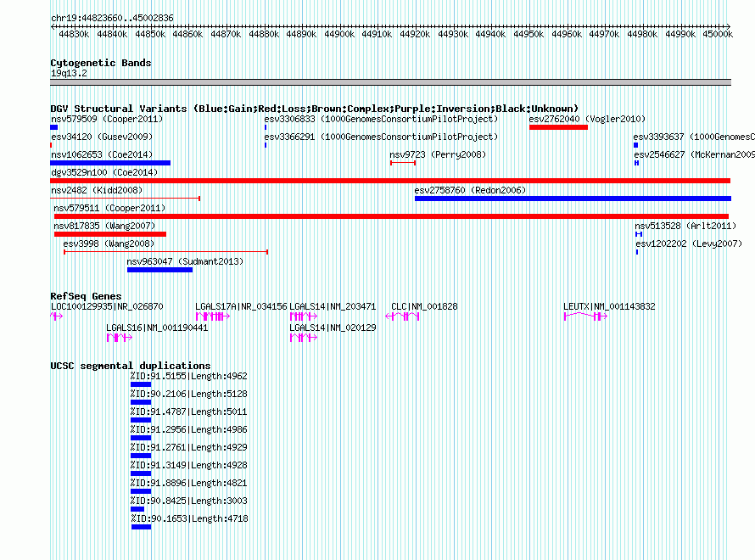Click the 19q13.2 cytogenetic band bar
The image size is (755, 560).
tap(390, 82)
